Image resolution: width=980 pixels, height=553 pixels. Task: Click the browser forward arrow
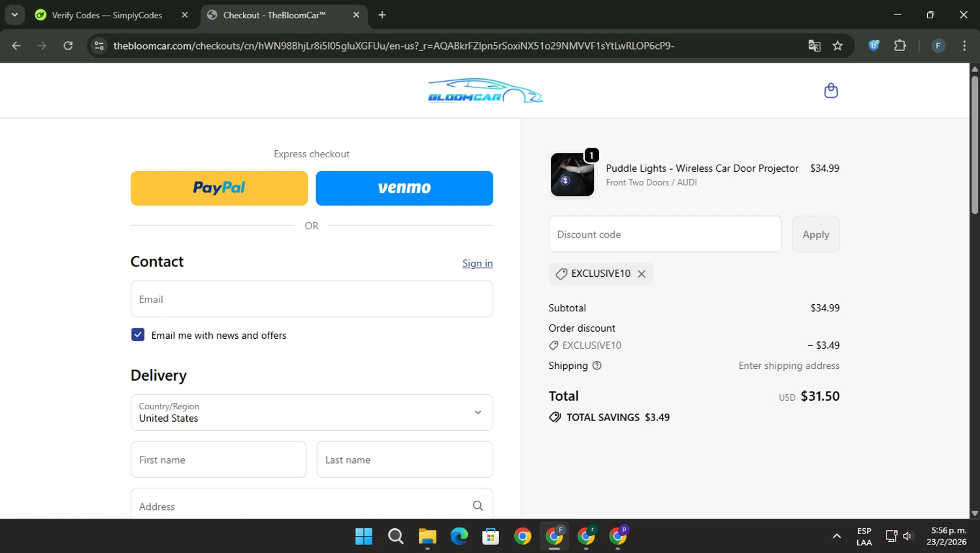(42, 46)
